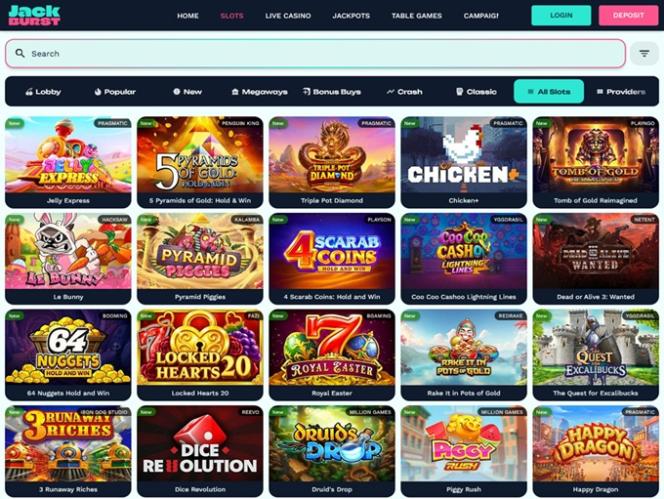664x499 pixels.
Task: Select the All Slots tab
Action: point(548,91)
